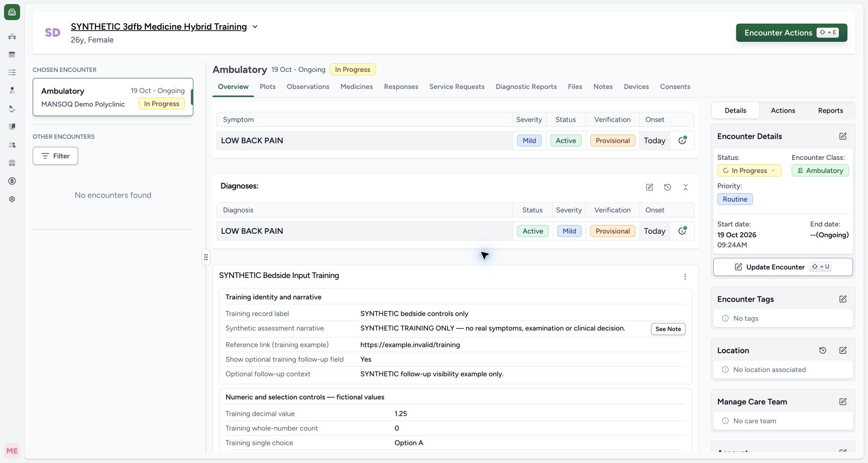Edit Encounter Tags

coord(843,299)
